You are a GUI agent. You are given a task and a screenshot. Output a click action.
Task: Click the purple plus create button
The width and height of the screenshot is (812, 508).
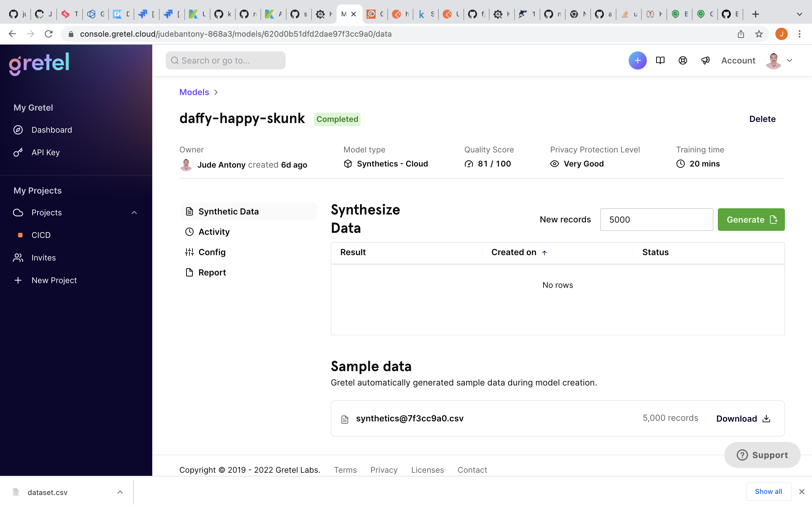(637, 60)
